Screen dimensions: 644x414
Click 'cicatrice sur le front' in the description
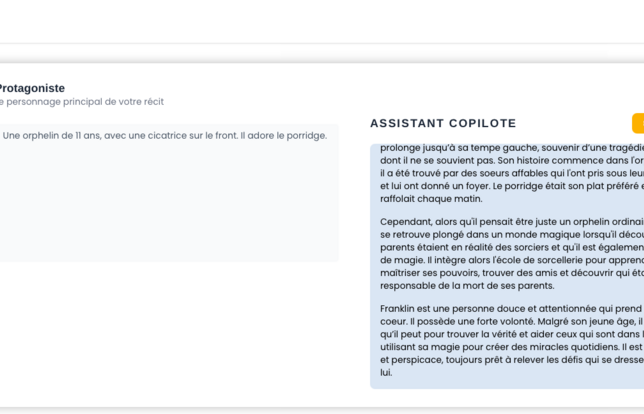coord(190,136)
